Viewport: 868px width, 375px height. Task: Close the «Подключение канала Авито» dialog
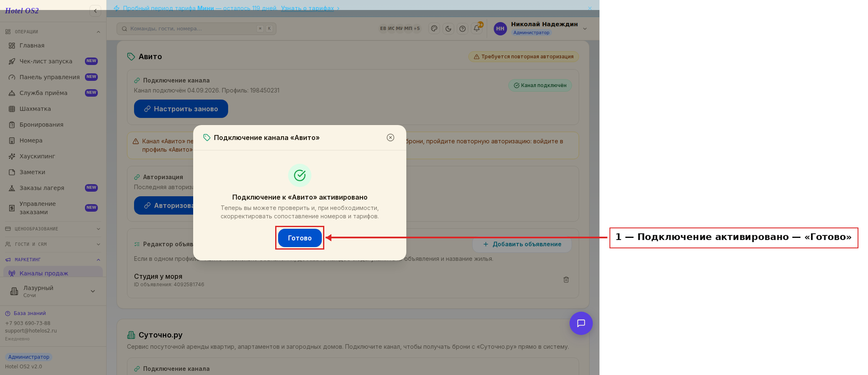(390, 137)
